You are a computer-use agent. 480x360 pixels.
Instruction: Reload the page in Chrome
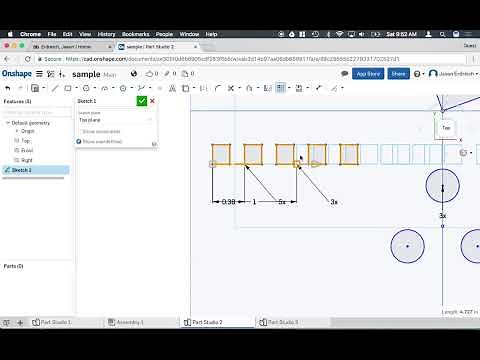pos(28,59)
